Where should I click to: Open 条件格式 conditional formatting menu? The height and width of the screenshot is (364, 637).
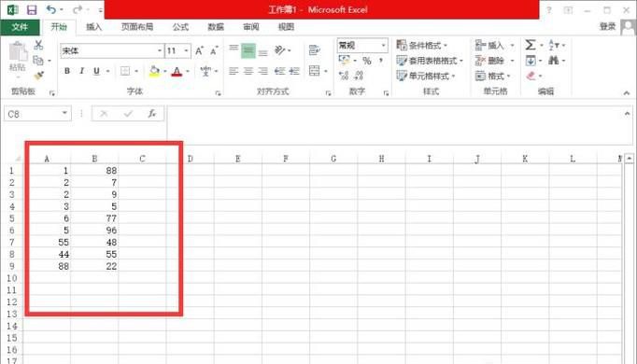click(x=421, y=45)
